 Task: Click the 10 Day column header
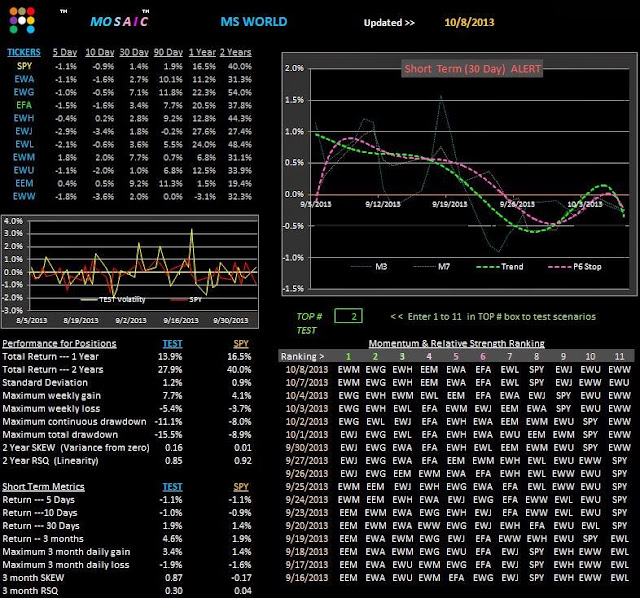point(100,52)
